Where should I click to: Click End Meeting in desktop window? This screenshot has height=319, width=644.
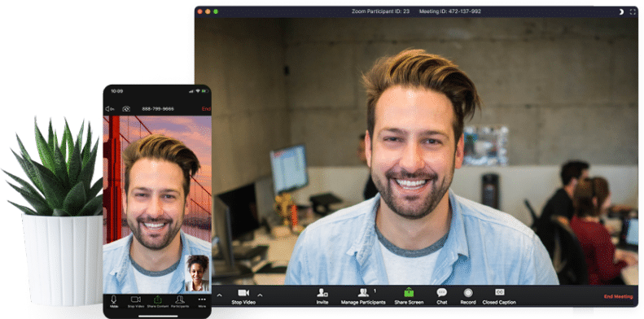point(618,296)
